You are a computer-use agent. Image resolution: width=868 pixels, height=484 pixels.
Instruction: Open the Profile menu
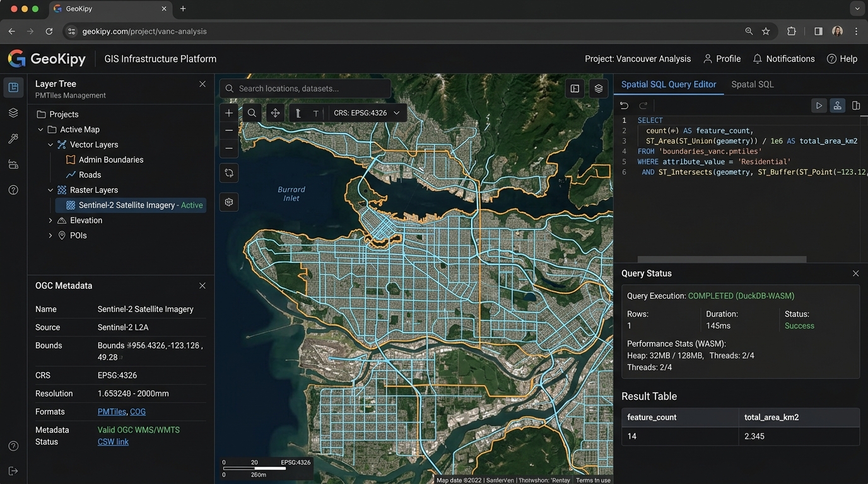click(722, 59)
